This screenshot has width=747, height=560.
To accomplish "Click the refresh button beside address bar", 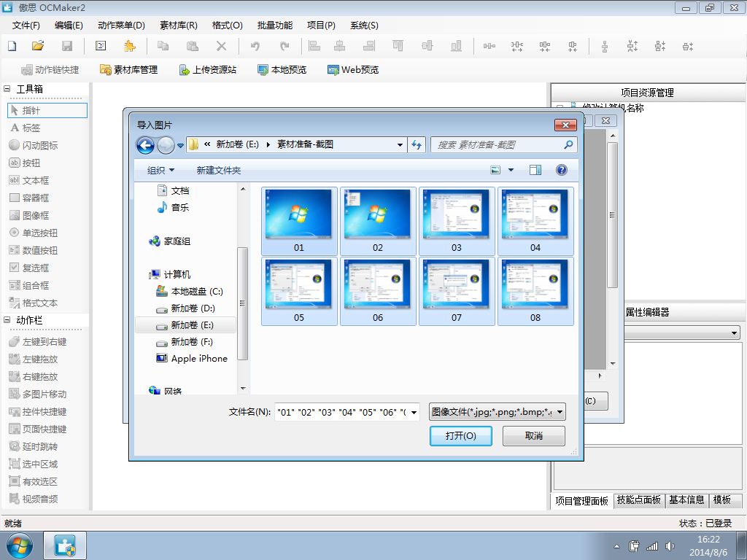I will click(417, 145).
